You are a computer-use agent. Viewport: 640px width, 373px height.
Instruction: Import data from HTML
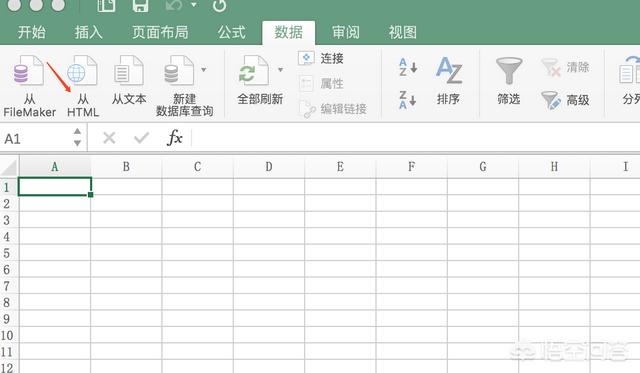pos(83,87)
